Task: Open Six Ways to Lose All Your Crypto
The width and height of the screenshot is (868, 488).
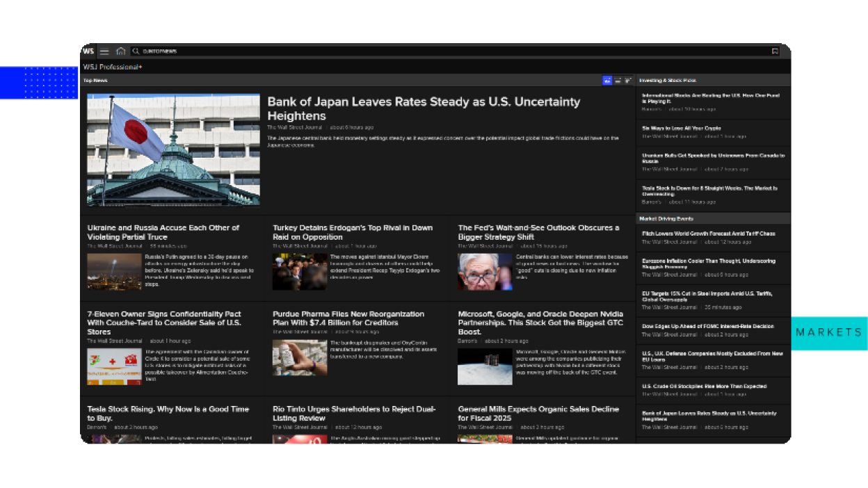Action: click(x=682, y=128)
